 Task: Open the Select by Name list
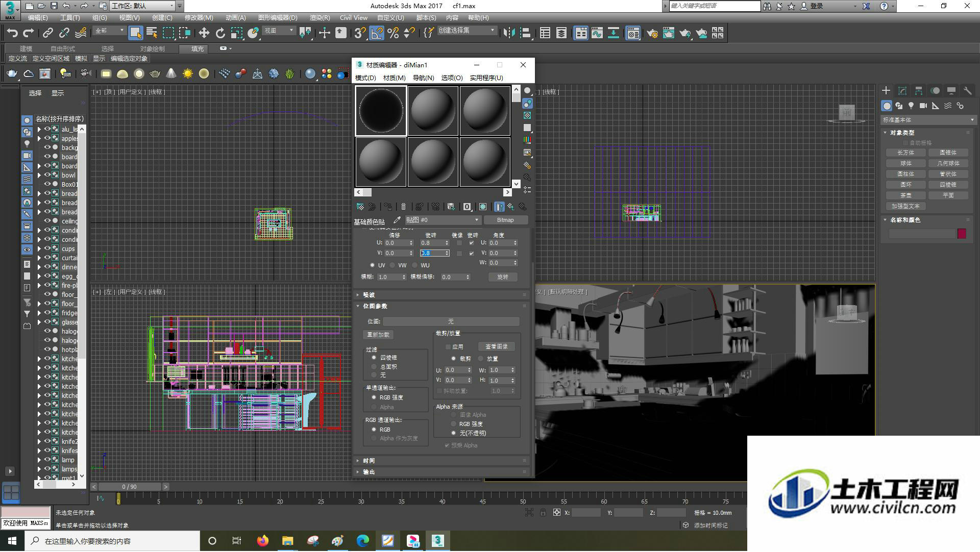pos(152,33)
